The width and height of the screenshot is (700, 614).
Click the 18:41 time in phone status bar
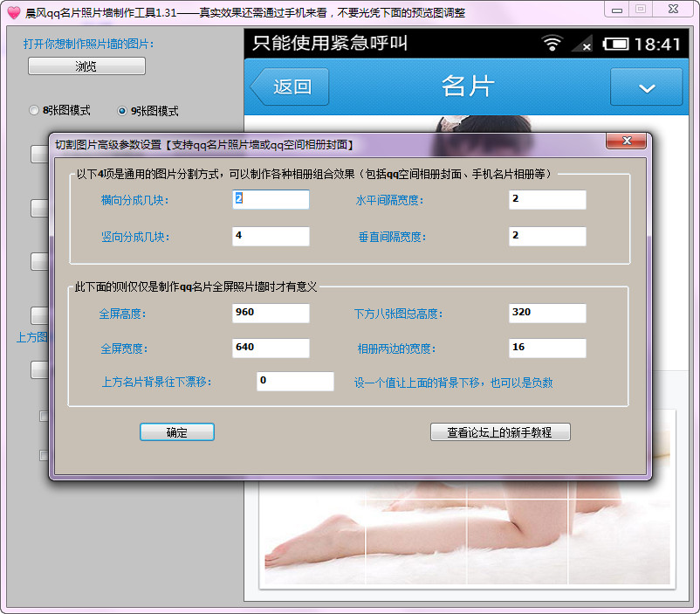click(x=657, y=44)
